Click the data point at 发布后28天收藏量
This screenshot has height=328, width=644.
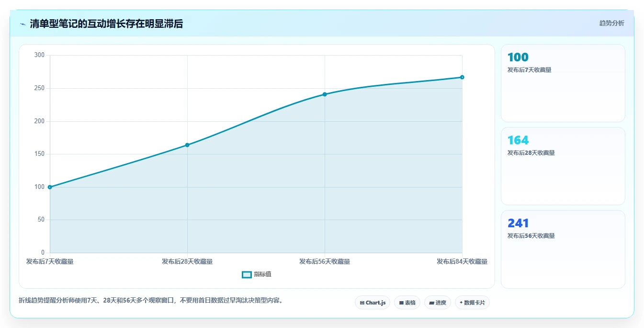(187, 145)
